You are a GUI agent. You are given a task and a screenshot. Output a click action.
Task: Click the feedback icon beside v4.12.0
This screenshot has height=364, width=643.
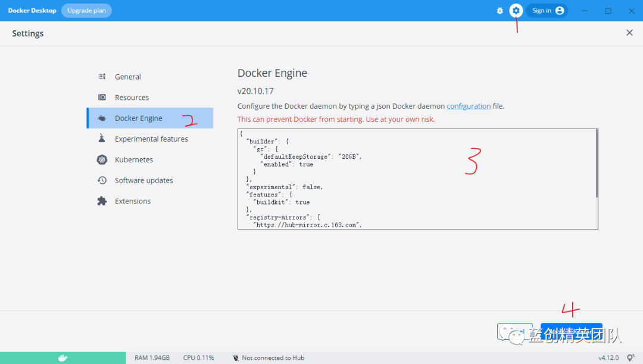[x=630, y=358]
